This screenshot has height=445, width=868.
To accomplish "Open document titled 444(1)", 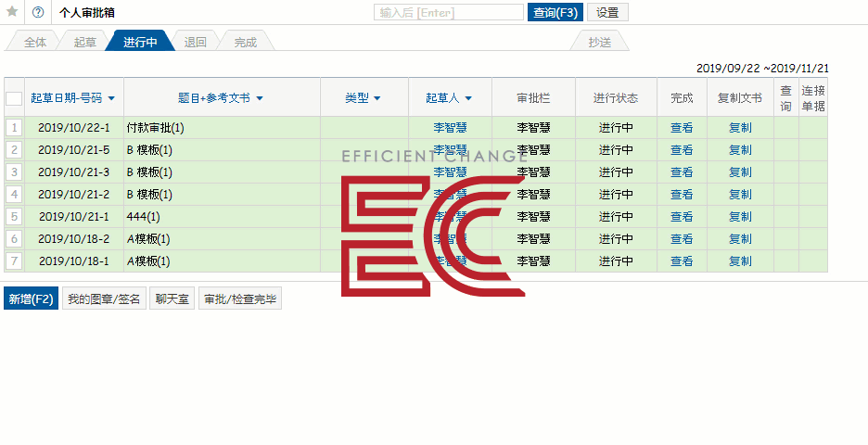I will click(143, 216).
